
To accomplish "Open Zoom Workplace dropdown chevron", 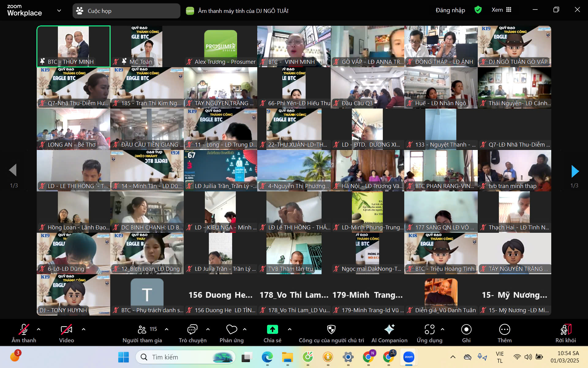I will click(x=59, y=10).
